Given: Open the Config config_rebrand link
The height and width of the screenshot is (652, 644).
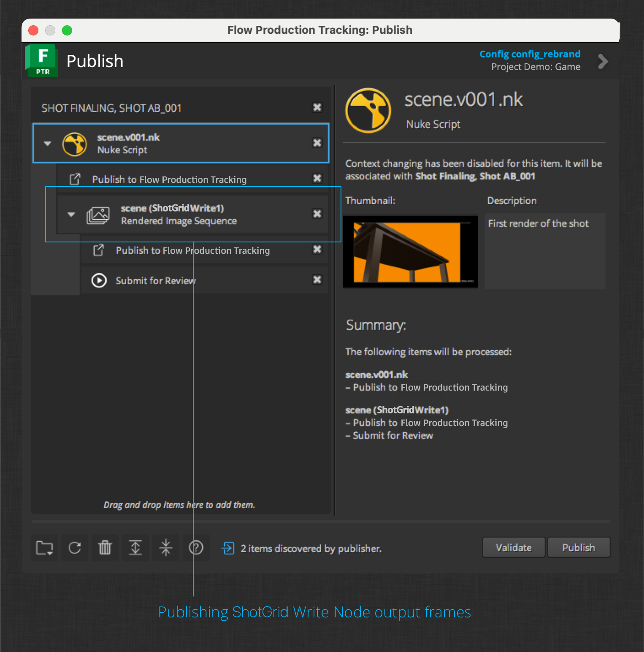Looking at the screenshot, I should [x=530, y=54].
